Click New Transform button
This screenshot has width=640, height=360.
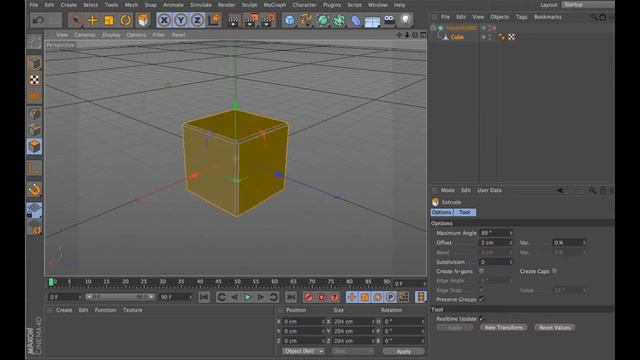(504, 327)
